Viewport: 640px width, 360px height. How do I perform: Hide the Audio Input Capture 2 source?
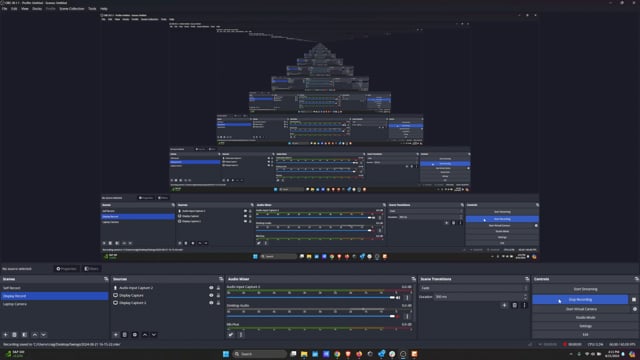point(211,288)
